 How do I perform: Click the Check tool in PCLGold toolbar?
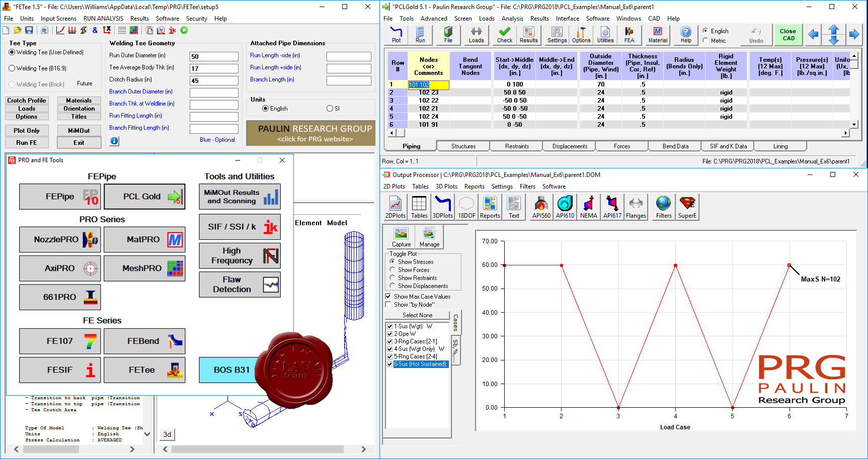[505, 35]
